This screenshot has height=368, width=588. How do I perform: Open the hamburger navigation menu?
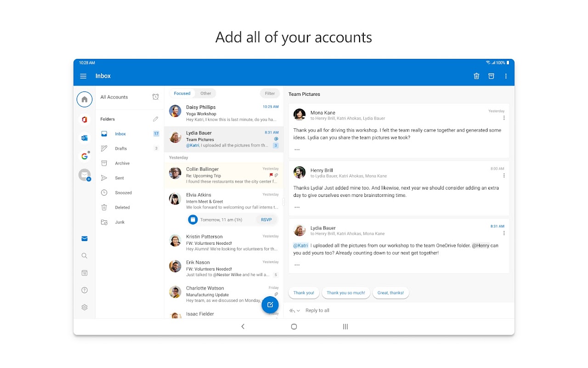pos(83,76)
